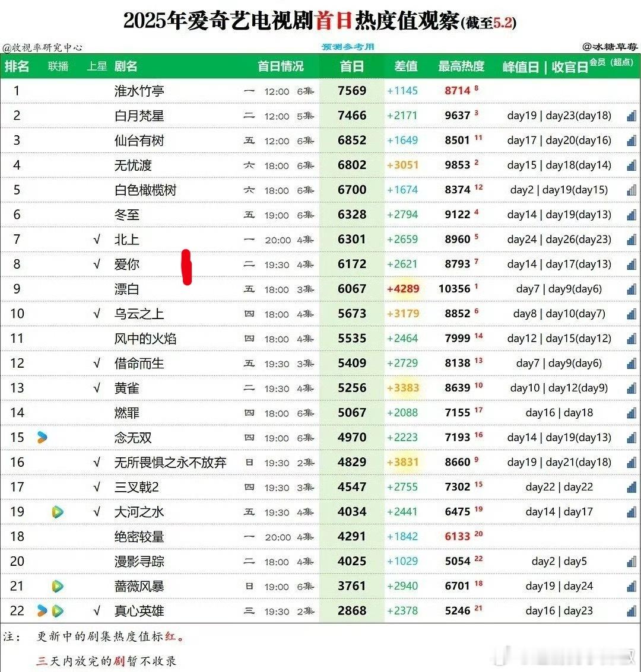Select the 上星 checkmark for 三叉戟2
641x672 pixels.
pos(97,487)
